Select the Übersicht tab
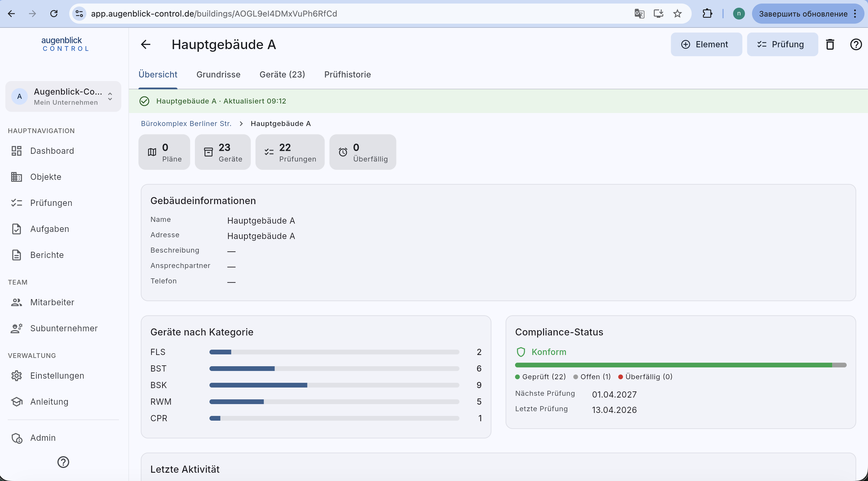The image size is (868, 481). (x=158, y=75)
